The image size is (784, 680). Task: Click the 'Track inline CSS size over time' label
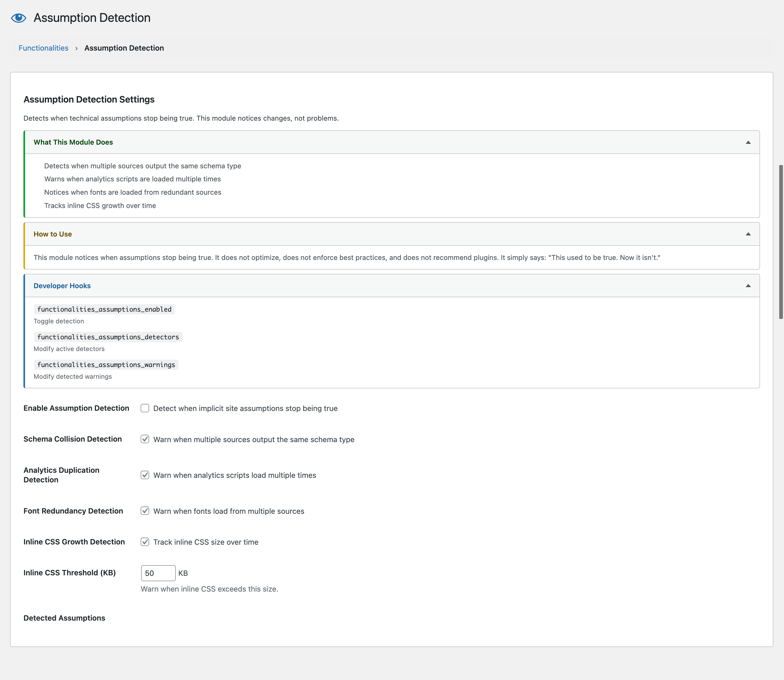click(x=206, y=542)
